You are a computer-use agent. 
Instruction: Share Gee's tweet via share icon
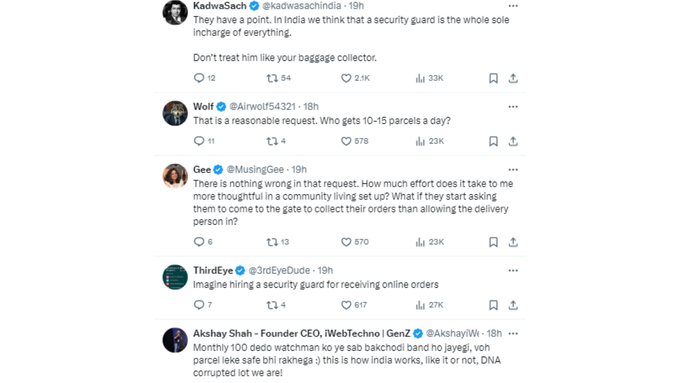513,242
